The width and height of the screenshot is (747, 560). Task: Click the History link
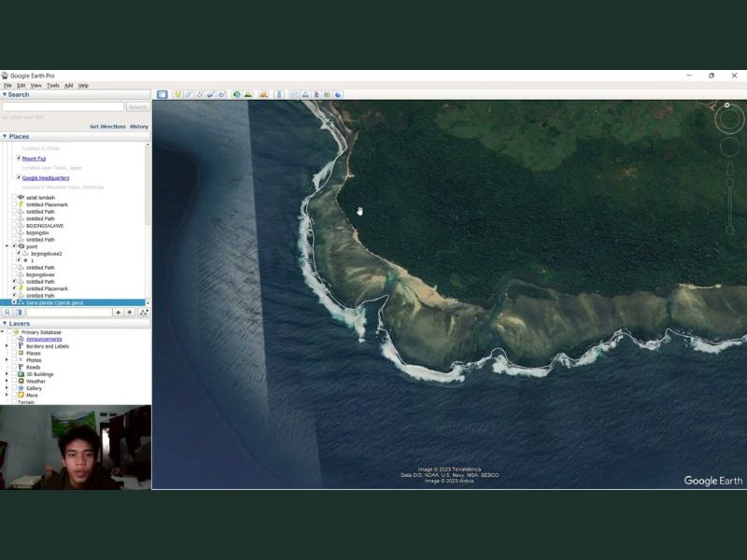139,127
